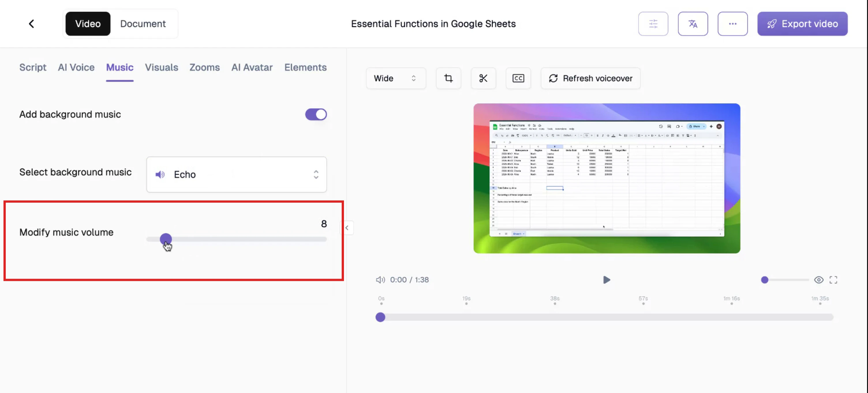Disable Add background music

pos(316,114)
